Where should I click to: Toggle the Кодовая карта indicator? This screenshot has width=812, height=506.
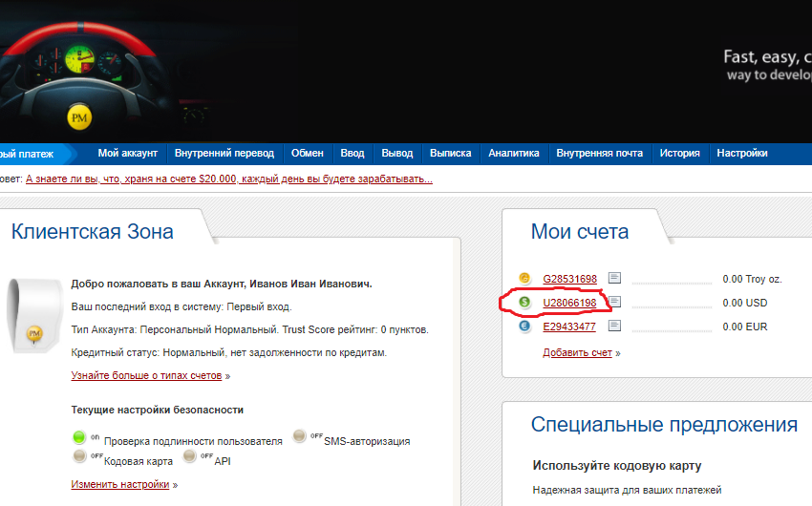tap(80, 457)
